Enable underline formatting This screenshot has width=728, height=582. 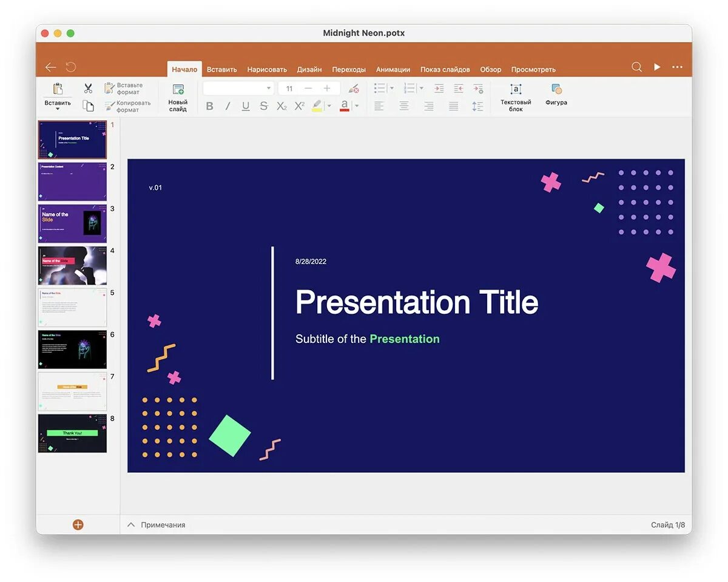click(x=245, y=106)
